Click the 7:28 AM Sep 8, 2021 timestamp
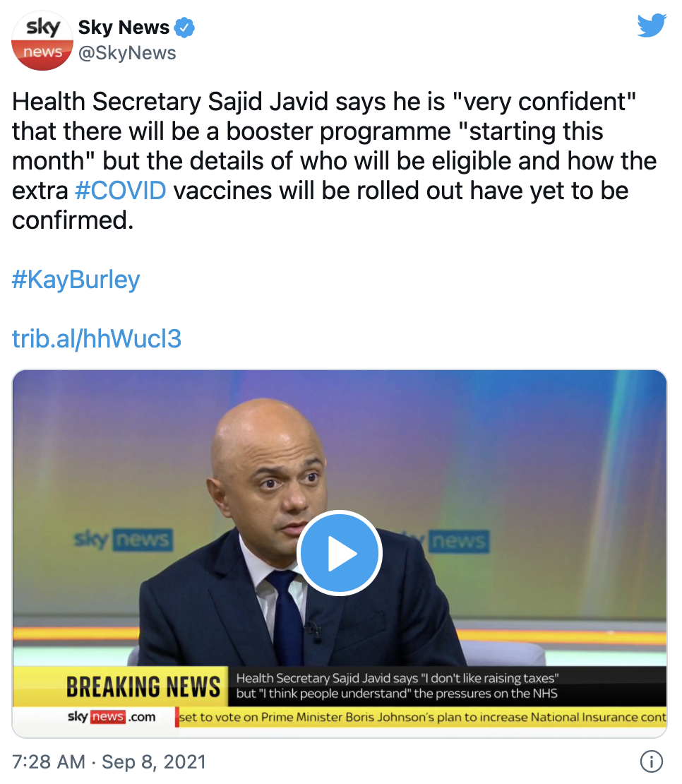 [109, 762]
